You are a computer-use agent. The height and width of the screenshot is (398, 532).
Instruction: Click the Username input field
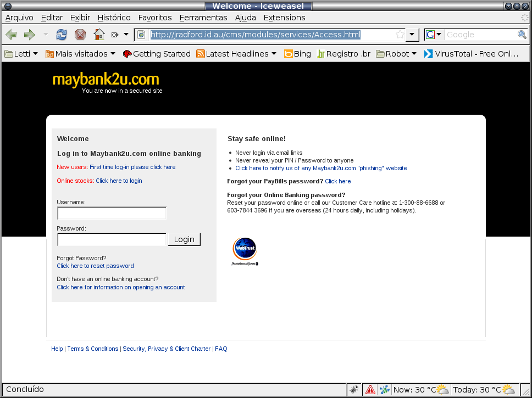click(x=112, y=213)
